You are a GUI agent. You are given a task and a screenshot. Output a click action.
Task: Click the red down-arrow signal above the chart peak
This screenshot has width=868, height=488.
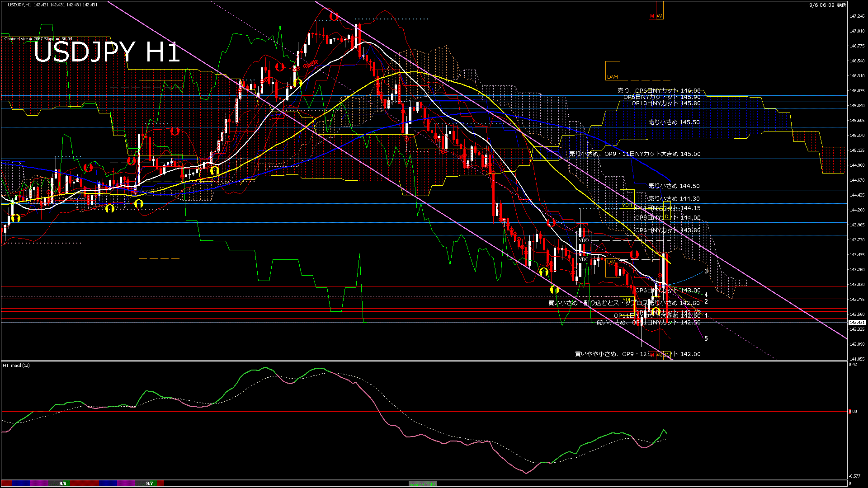pyautogui.click(x=334, y=16)
